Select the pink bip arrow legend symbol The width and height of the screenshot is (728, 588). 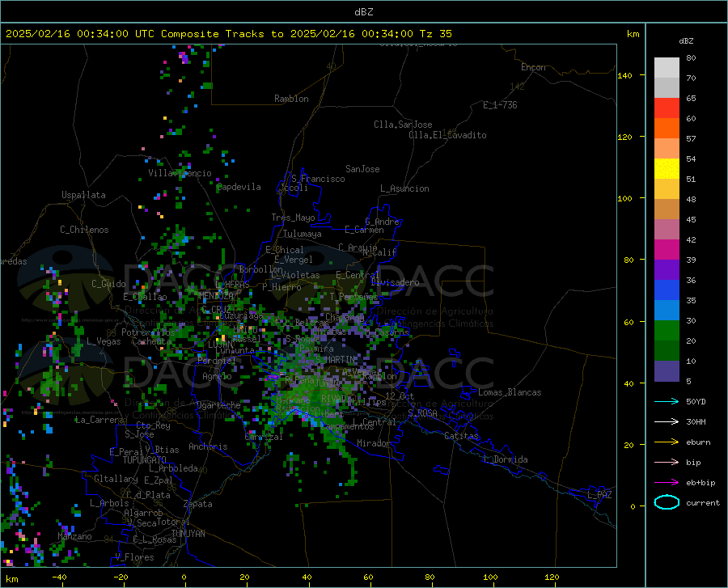pos(667,463)
